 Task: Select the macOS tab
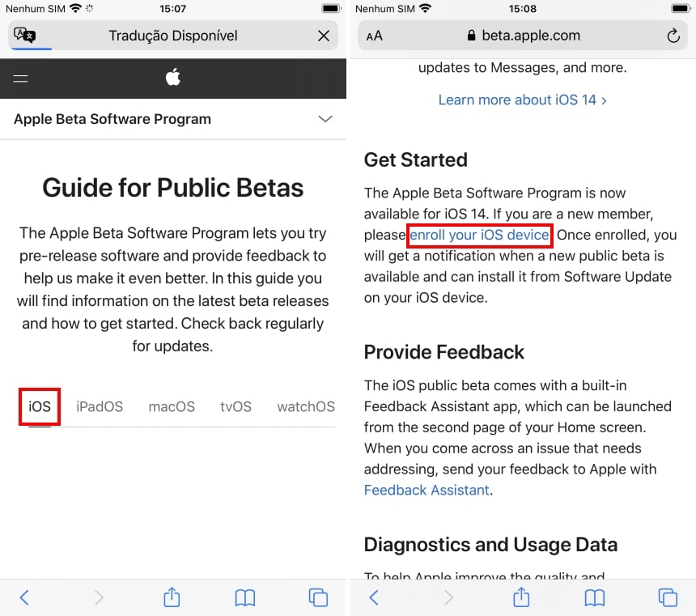click(172, 406)
